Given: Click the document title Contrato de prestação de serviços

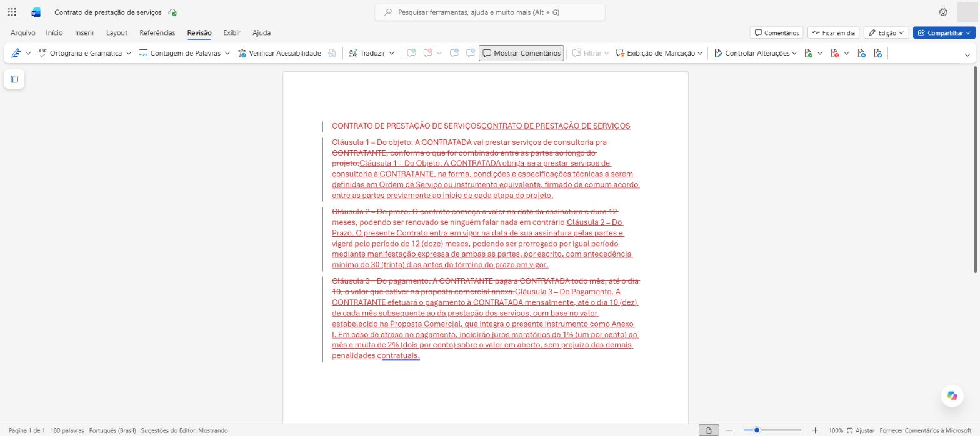Looking at the screenshot, I should (108, 12).
